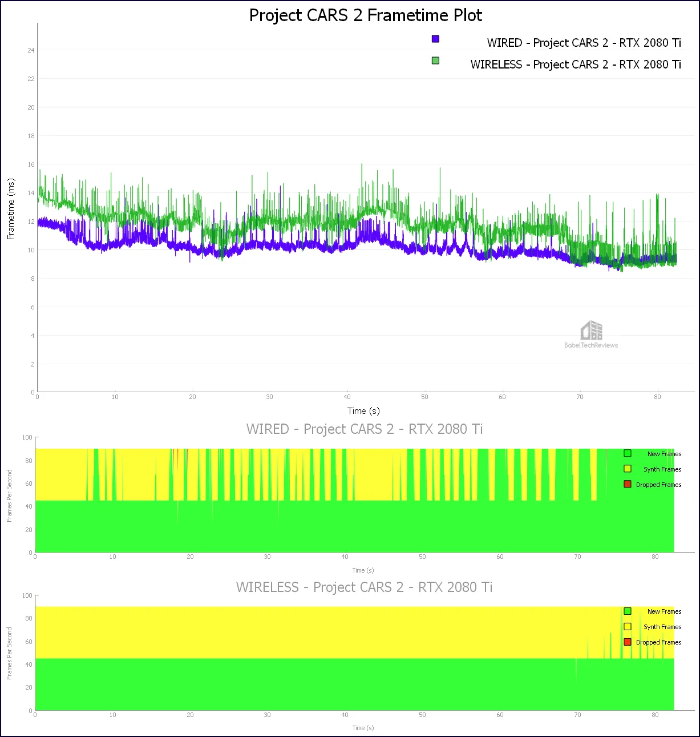The width and height of the screenshot is (700, 737).
Task: Click the 100 tick on WIRELESS chart axis
Action: coord(27,595)
